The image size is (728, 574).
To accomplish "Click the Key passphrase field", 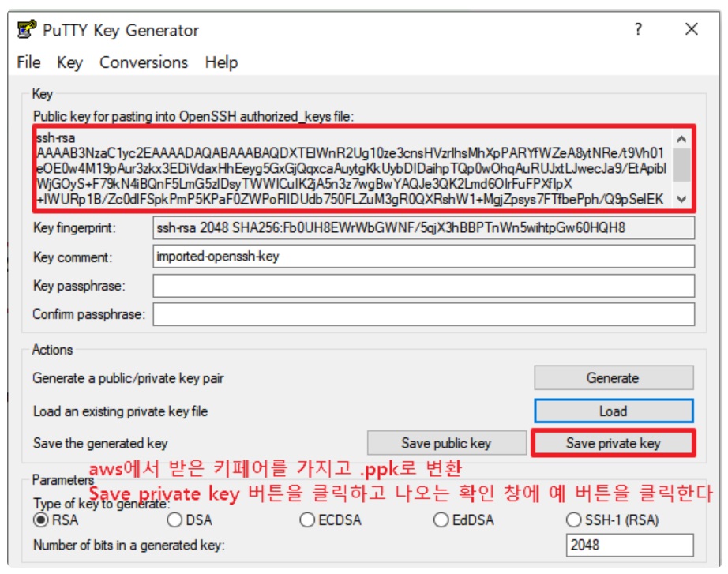I will point(423,285).
